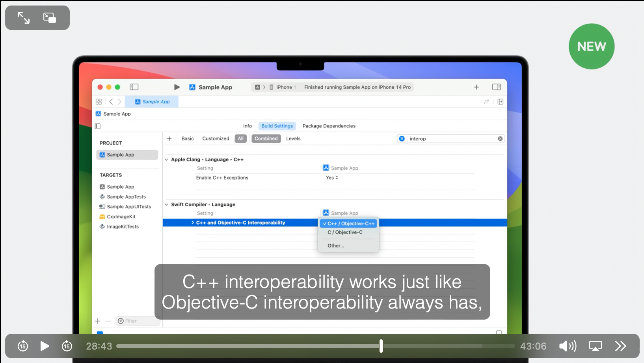Click Sample App breadcrumb path

click(113, 114)
